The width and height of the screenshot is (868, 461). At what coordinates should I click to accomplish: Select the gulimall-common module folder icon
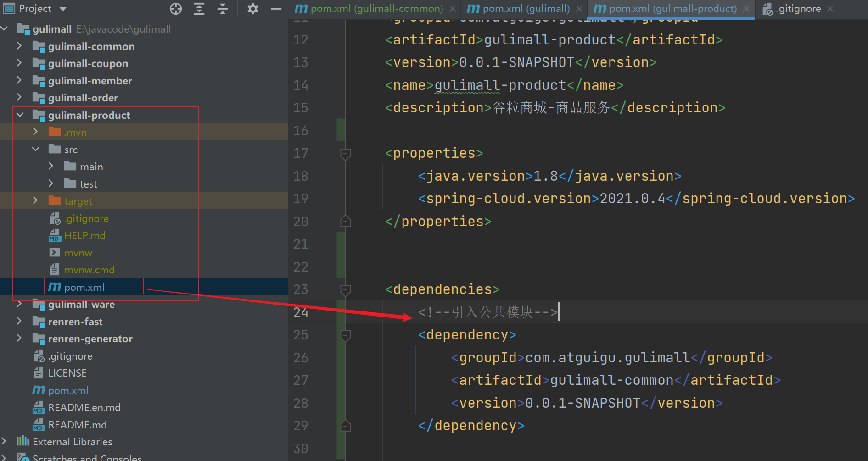[39, 46]
